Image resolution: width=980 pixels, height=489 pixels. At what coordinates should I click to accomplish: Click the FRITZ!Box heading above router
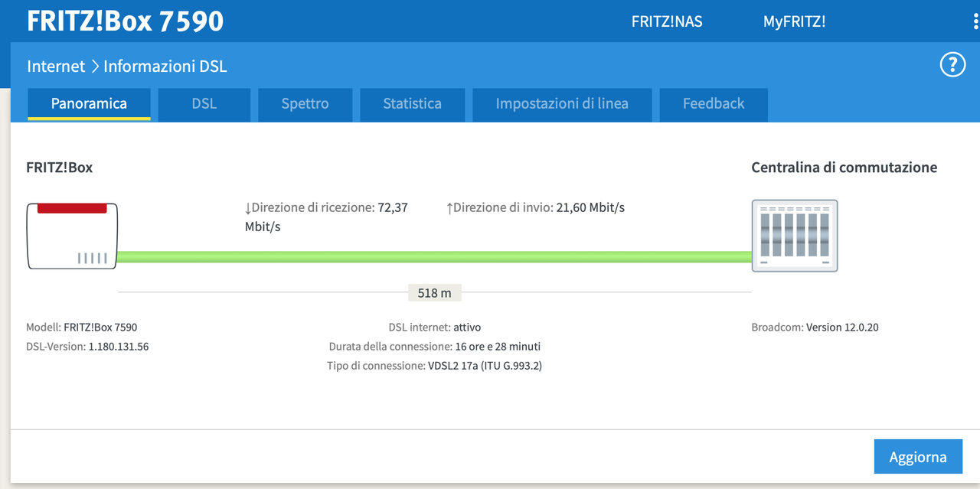coord(60,168)
